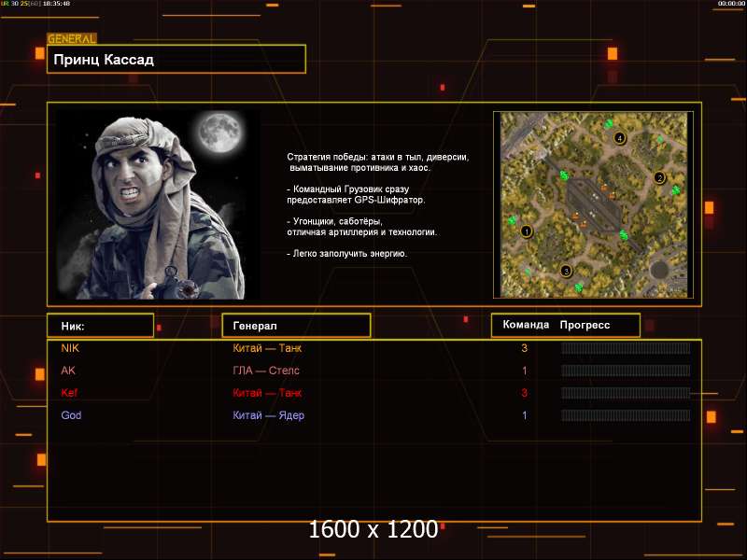Pick start position 3 marker on the map
Screen dimensions: 747x560
(x=565, y=271)
